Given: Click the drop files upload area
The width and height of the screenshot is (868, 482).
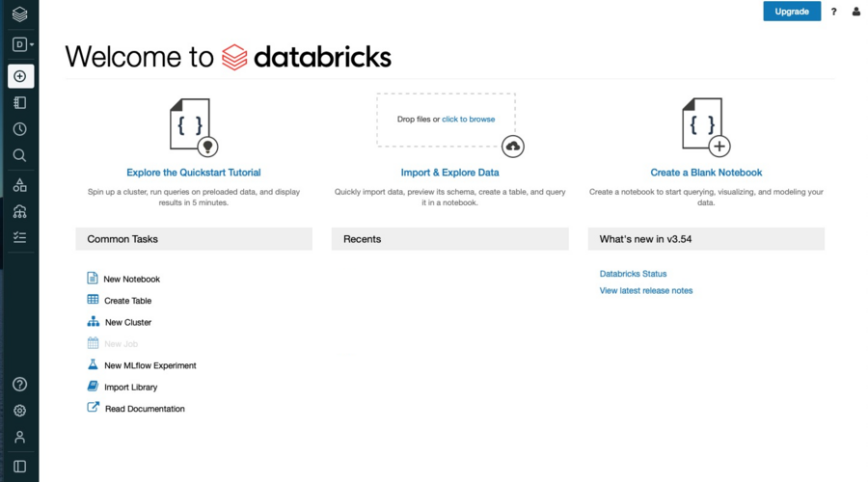Looking at the screenshot, I should [x=446, y=120].
